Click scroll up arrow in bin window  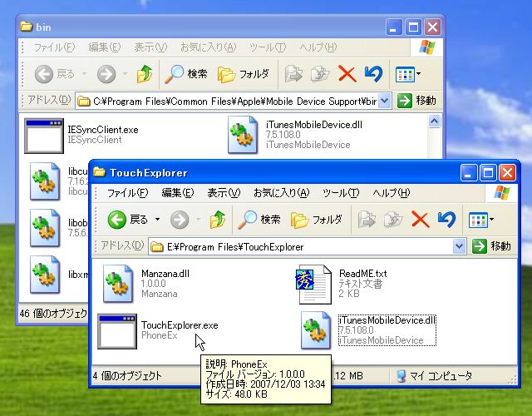(x=434, y=121)
